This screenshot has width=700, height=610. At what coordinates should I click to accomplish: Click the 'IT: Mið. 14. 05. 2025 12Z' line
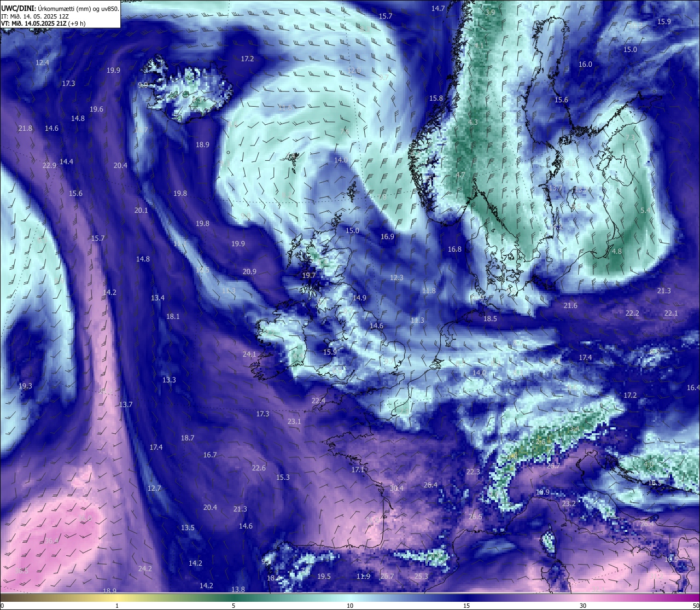(34, 16)
